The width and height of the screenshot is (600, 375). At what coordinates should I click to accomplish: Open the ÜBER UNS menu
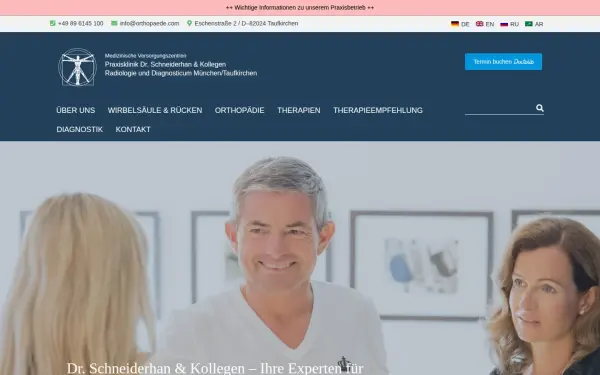point(76,110)
